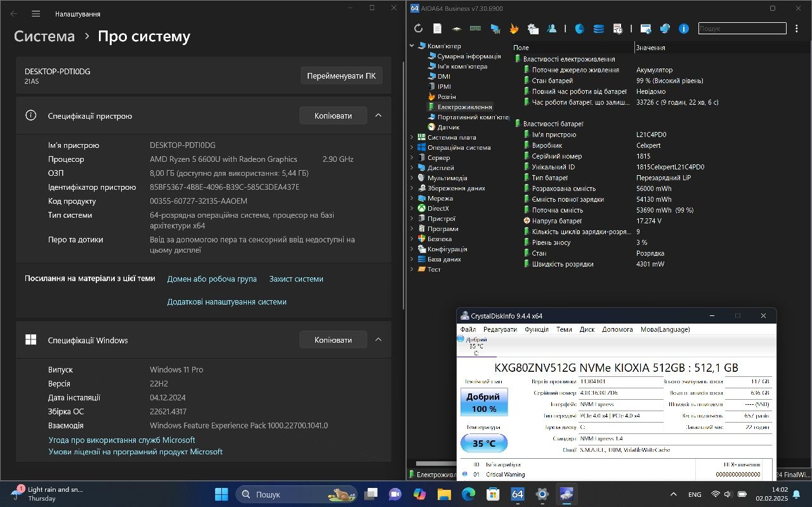Click the 35 °C temperature indicator in CrystalDiskInfo
This screenshot has height=507, width=812.
click(x=483, y=443)
